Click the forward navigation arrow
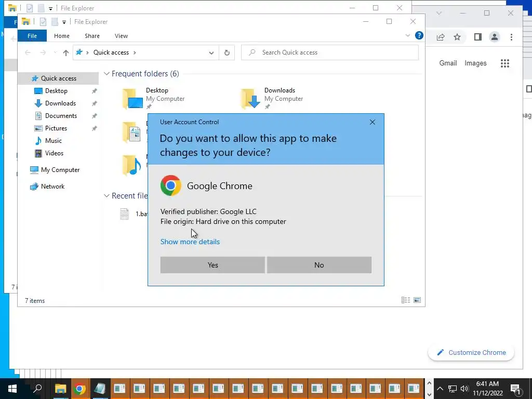This screenshot has height=399, width=532. click(x=43, y=52)
